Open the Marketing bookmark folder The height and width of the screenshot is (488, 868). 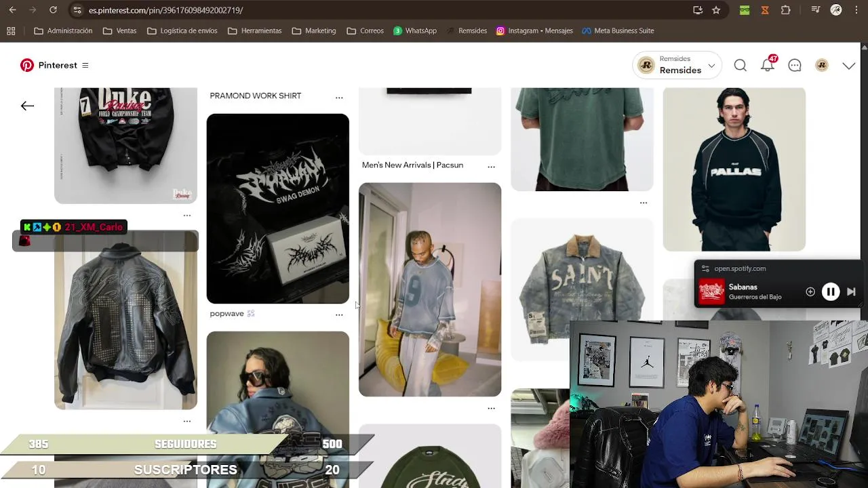pos(314,30)
